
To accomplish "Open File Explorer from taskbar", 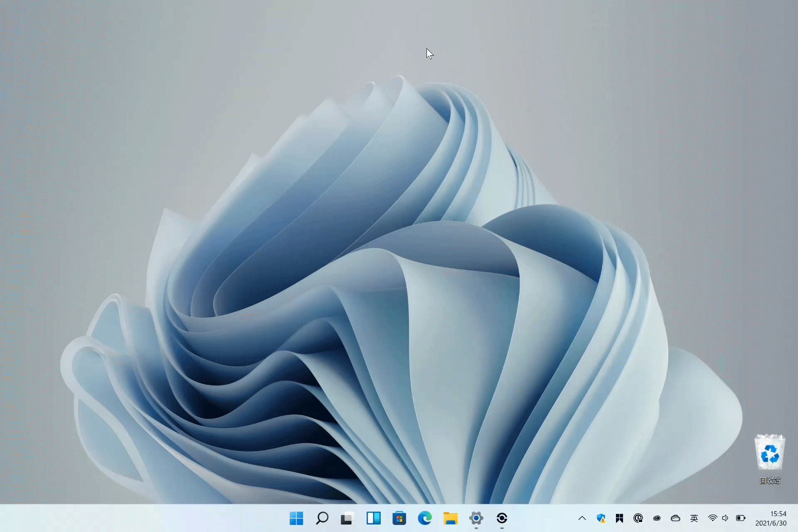I will tap(451, 518).
